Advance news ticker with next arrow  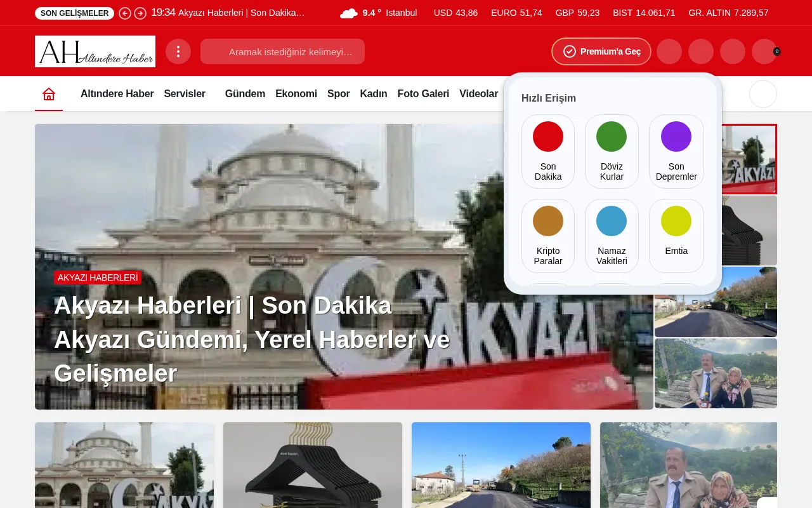[140, 13]
